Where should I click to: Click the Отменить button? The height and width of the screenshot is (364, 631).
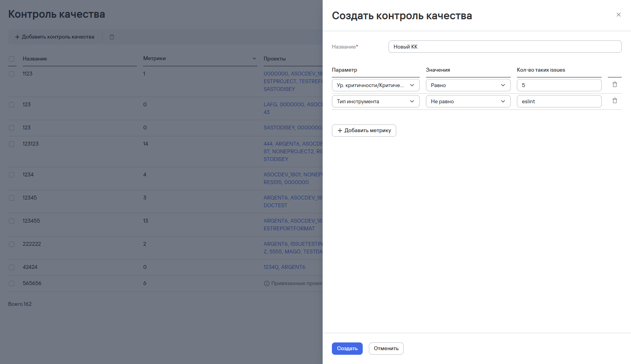386,349
